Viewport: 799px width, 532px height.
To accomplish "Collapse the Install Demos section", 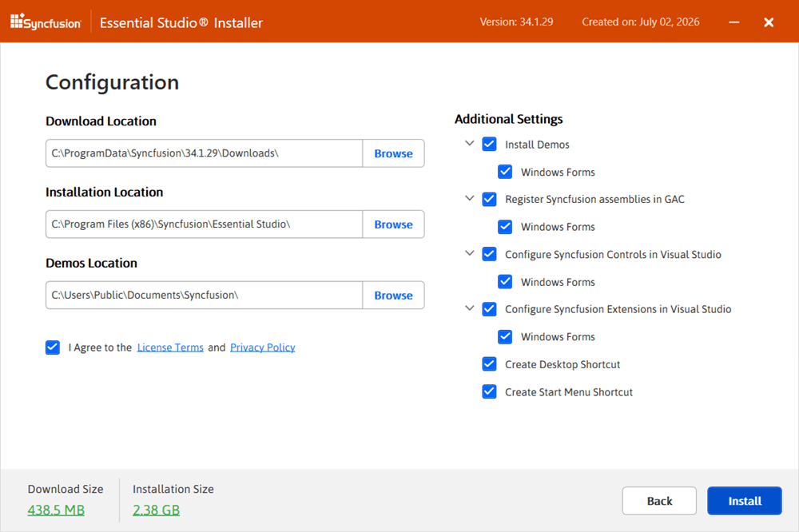I will click(x=469, y=144).
